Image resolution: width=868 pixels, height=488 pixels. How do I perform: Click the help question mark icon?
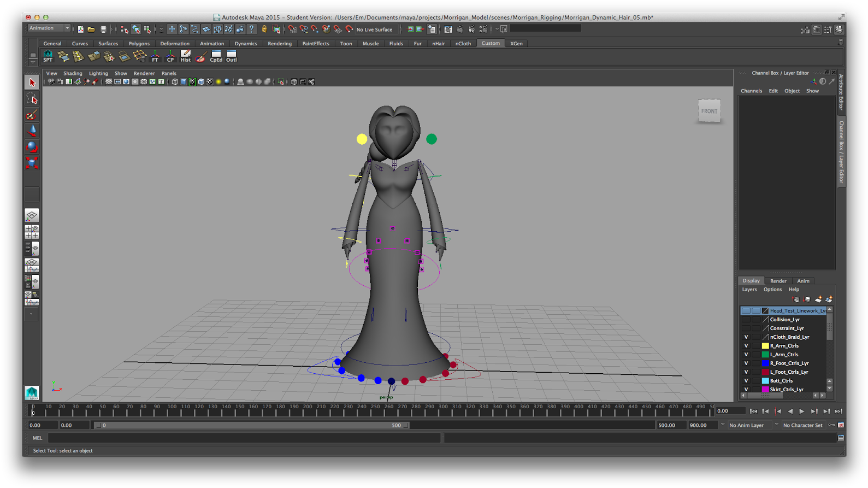[252, 30]
